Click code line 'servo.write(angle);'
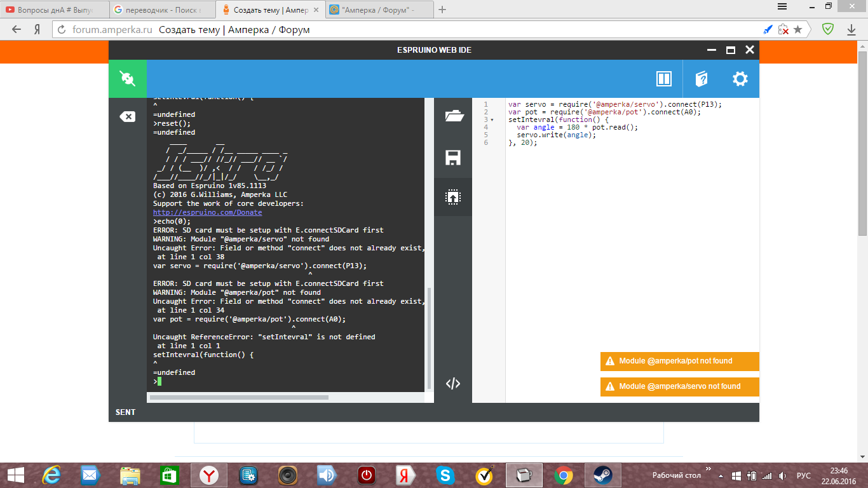 tap(557, 135)
